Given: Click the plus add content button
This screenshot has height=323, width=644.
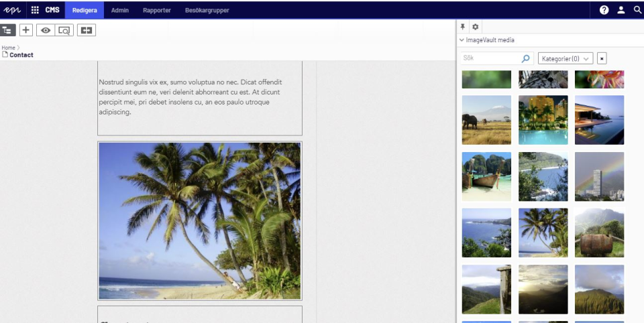Looking at the screenshot, I should 26,30.
